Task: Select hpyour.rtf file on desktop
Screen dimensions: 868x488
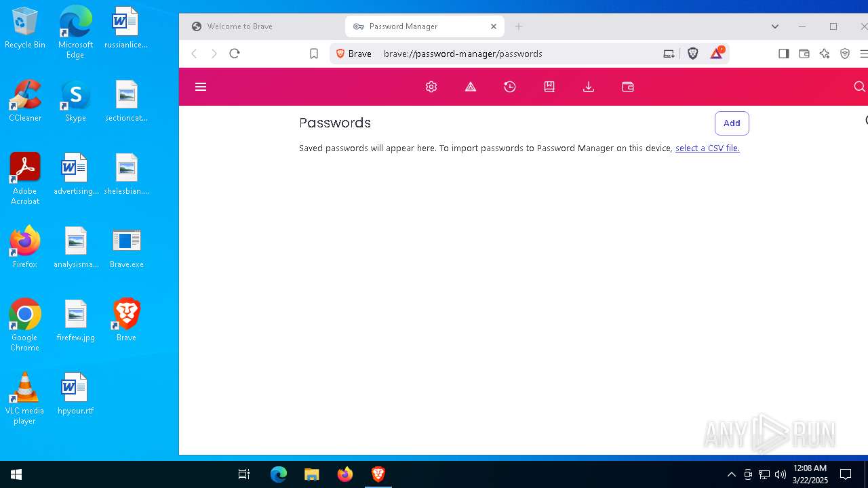Action: [75, 394]
